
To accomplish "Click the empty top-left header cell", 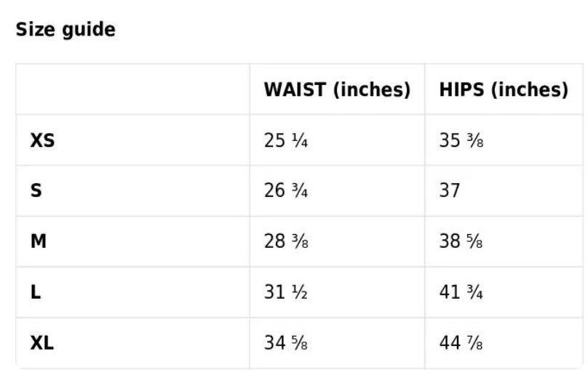I will pyautogui.click(x=132, y=89).
